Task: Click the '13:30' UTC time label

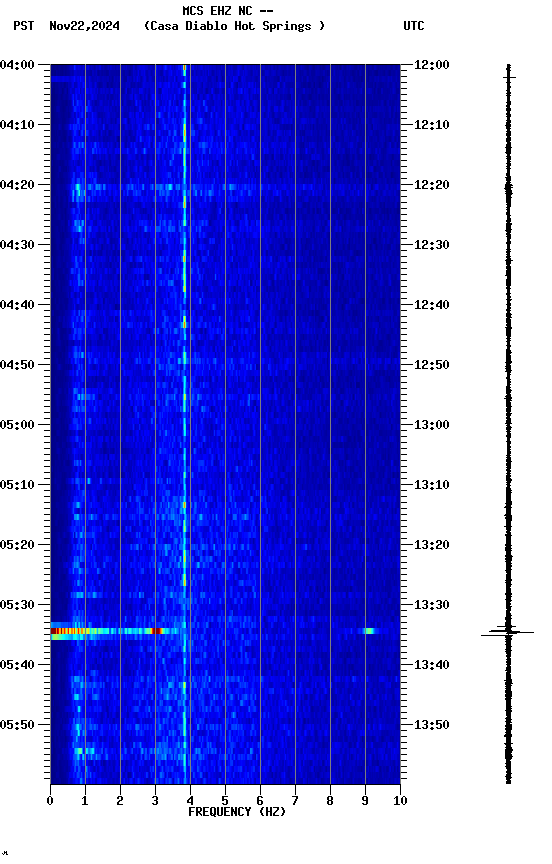Action: [432, 605]
